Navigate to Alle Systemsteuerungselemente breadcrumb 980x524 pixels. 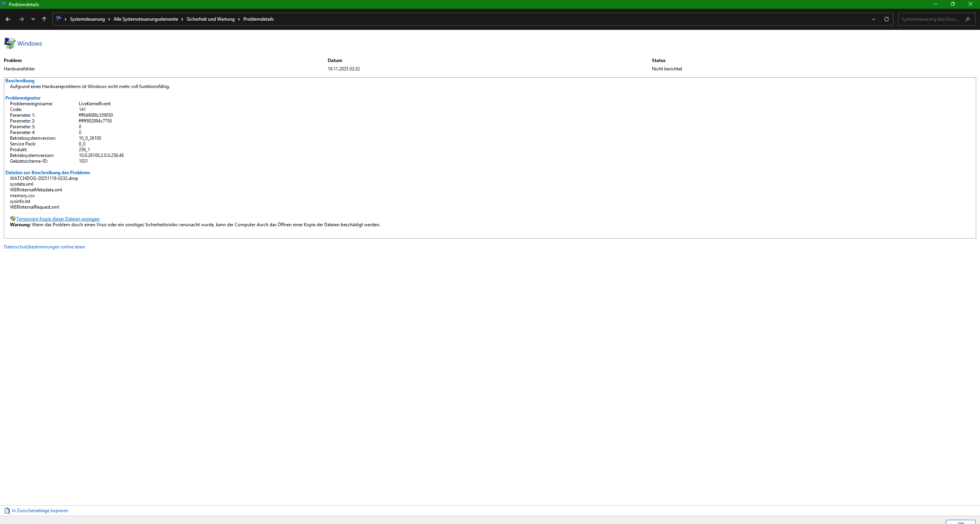(x=145, y=19)
